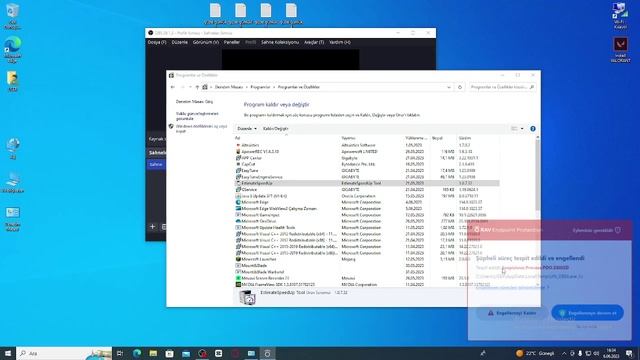The width and height of the screenshot is (640, 360).
Task: Select EasyTune in program list
Action: click(367, 171)
